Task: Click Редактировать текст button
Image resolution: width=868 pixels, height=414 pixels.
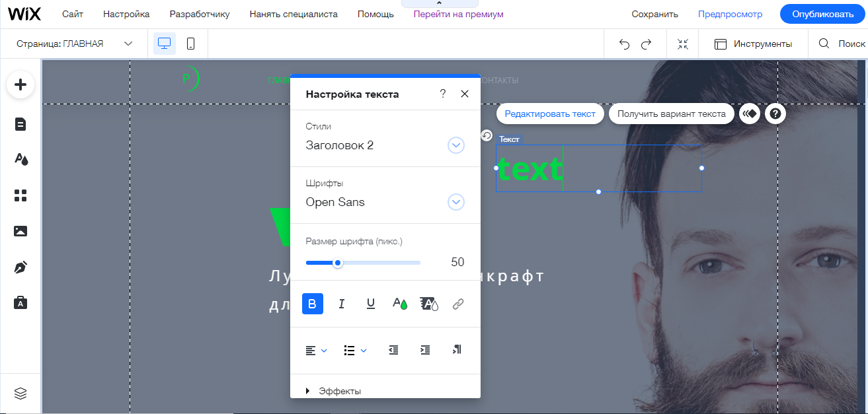Action: (x=550, y=114)
